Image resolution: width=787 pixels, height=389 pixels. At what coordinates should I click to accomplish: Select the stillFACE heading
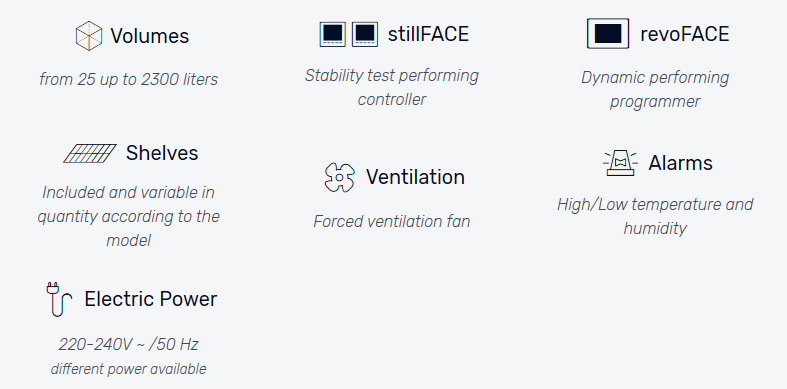428,34
